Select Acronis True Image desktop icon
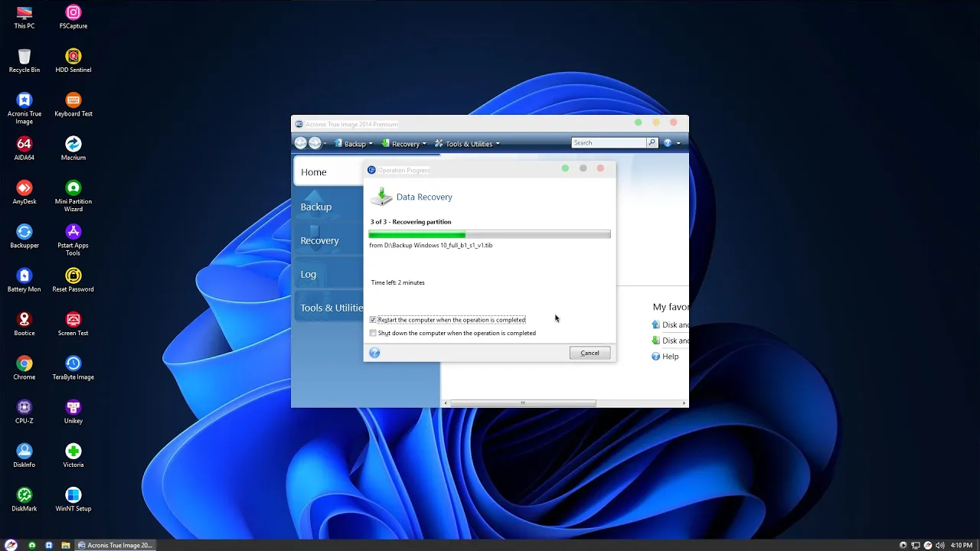 tap(24, 108)
